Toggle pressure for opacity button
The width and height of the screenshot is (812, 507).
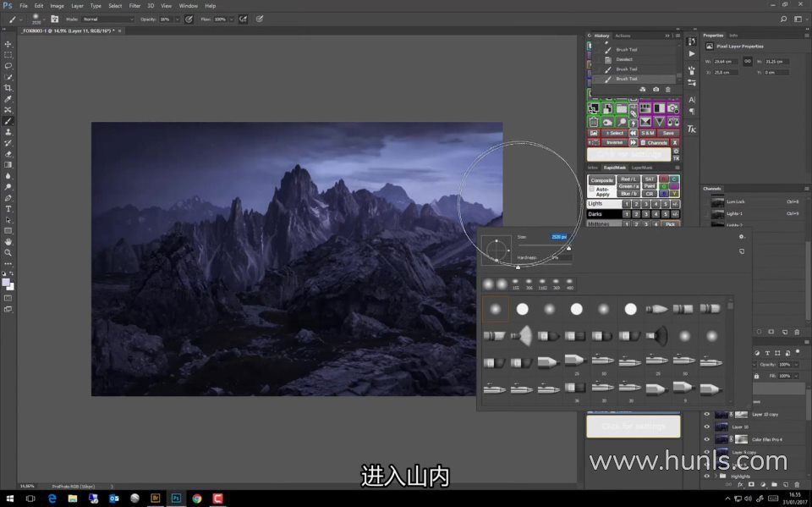[x=189, y=19]
